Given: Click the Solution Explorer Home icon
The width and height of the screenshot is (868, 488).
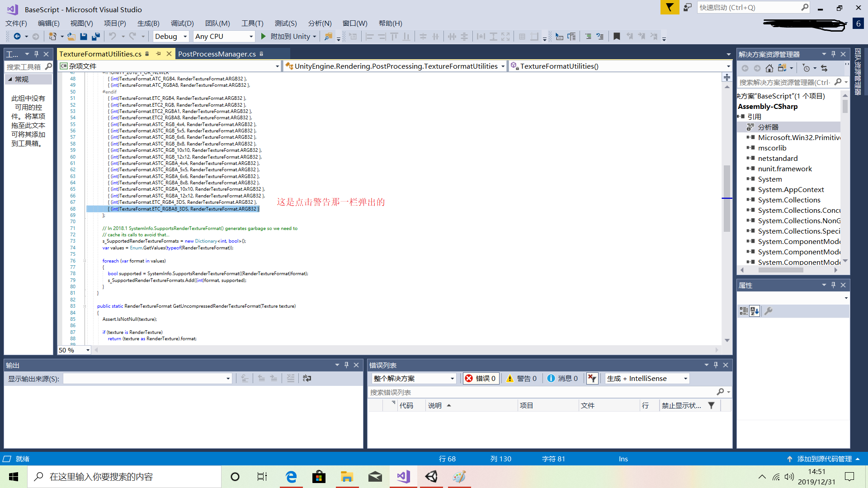Looking at the screenshot, I should 769,68.
